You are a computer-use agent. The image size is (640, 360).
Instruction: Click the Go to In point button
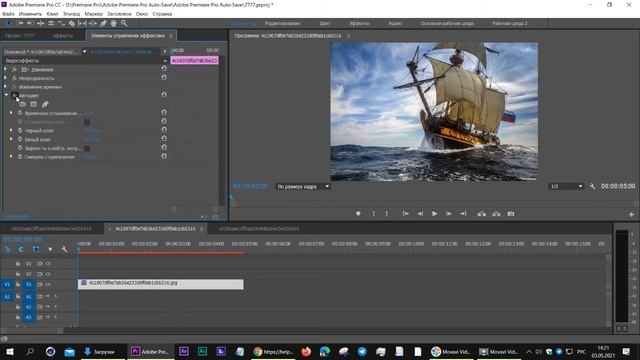(405, 214)
